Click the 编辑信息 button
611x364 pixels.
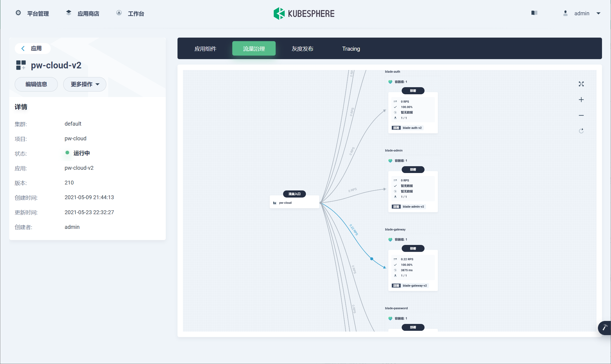coord(36,84)
